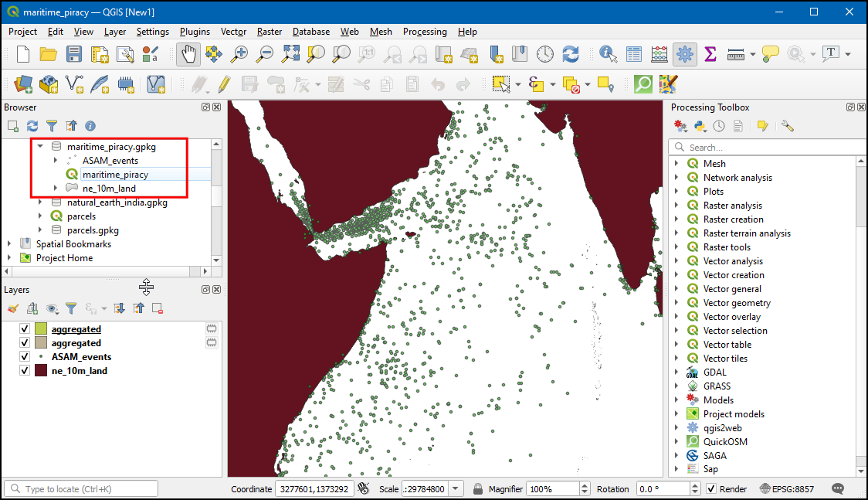Toggle visibility of first aggregated layer
Screen dimensions: 868x500
(x=25, y=329)
